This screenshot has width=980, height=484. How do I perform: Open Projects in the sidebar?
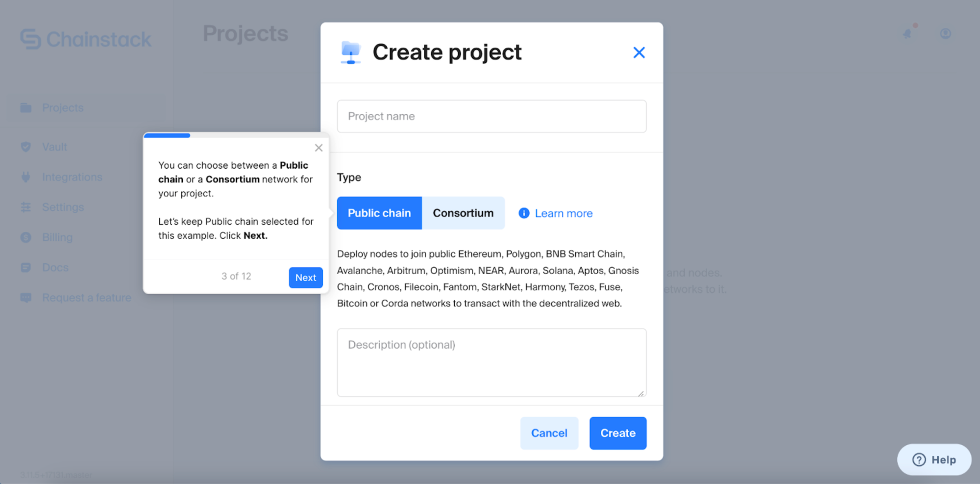tap(86, 107)
